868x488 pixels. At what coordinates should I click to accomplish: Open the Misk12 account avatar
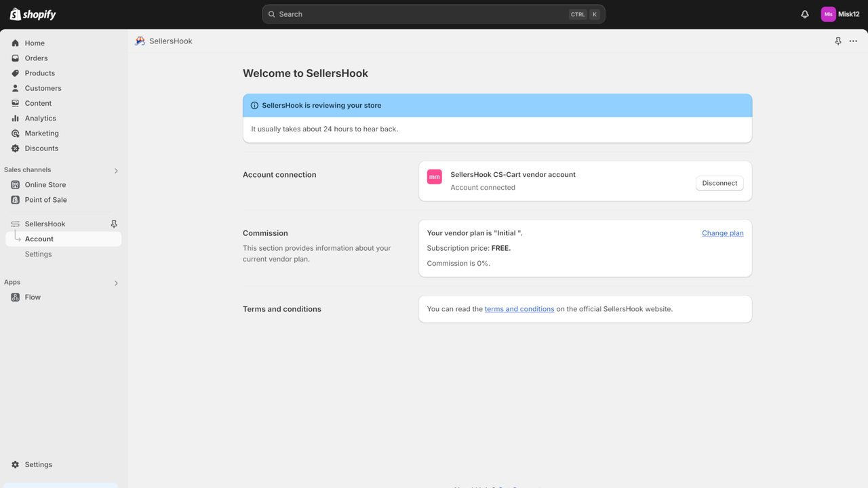click(x=828, y=14)
